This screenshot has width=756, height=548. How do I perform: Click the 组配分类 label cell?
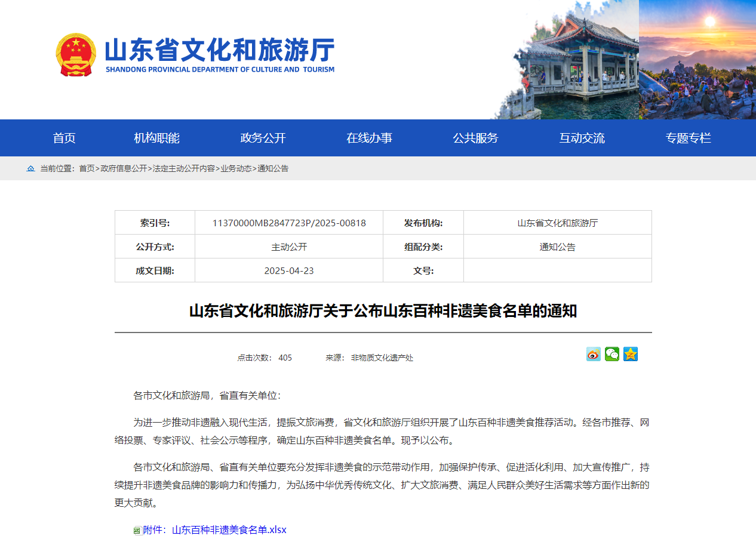tap(423, 247)
